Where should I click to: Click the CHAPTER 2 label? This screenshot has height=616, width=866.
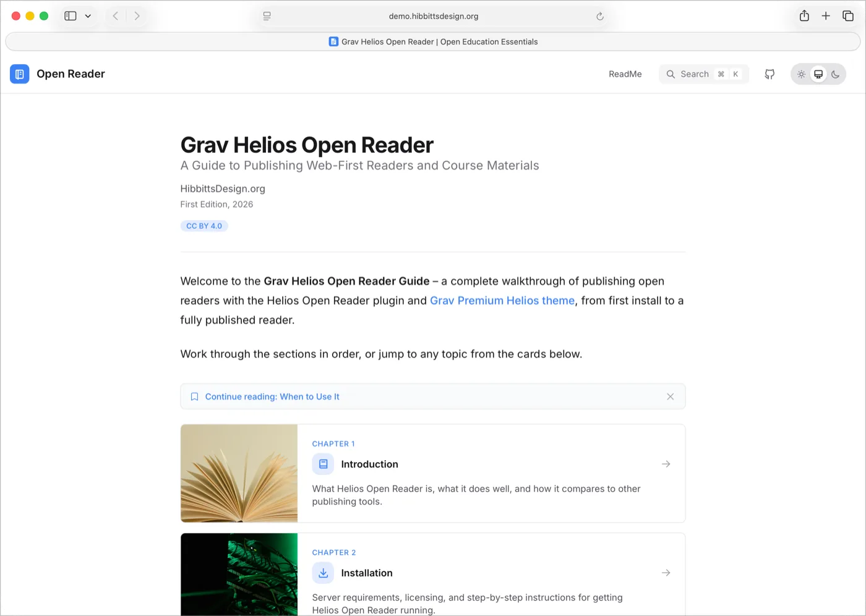click(334, 553)
